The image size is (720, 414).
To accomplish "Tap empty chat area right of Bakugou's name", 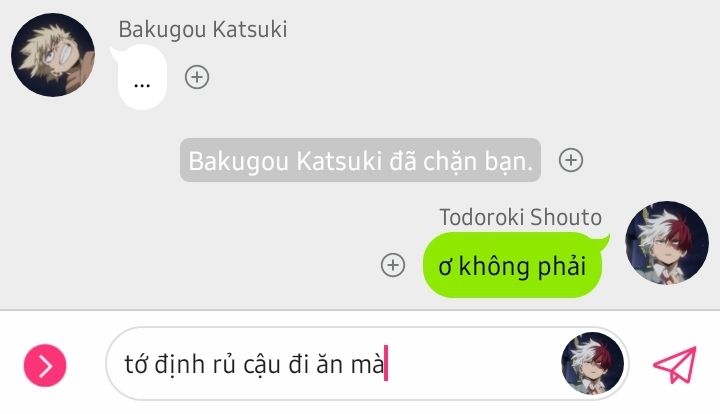I will [x=459, y=30].
